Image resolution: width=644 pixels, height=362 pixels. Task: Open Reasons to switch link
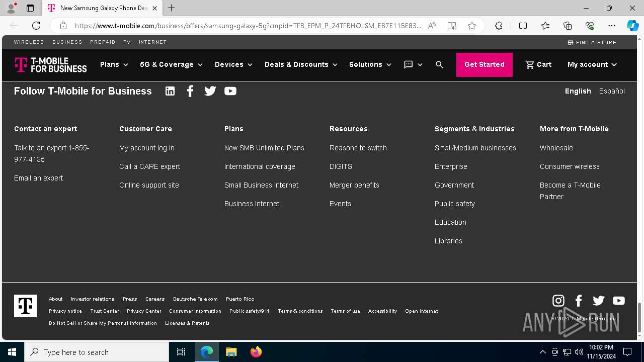pyautogui.click(x=358, y=148)
